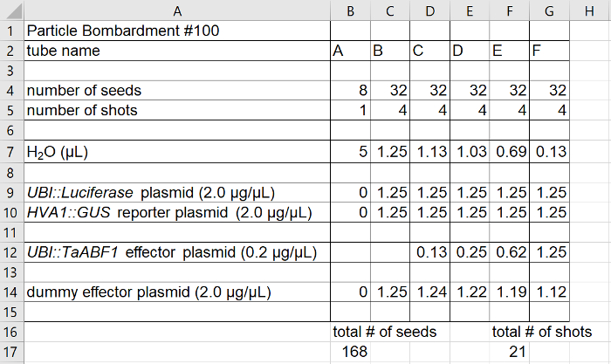The width and height of the screenshot is (611, 364).
Task: Select the column H header
Action: coord(589,10)
